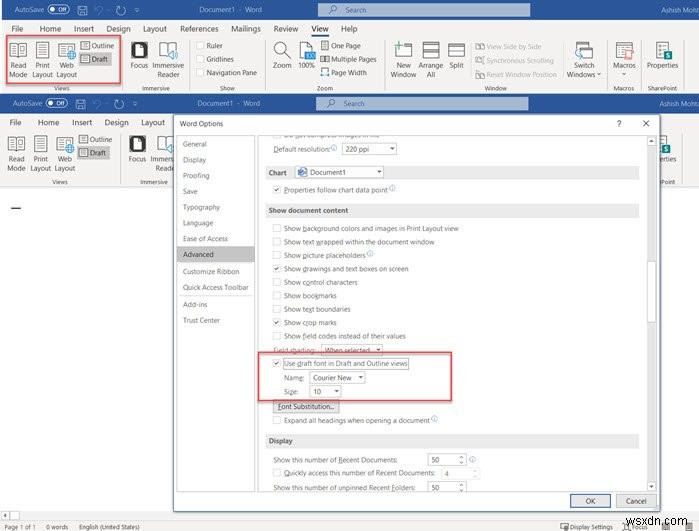Open the Mailings ribbon tab

246,29
